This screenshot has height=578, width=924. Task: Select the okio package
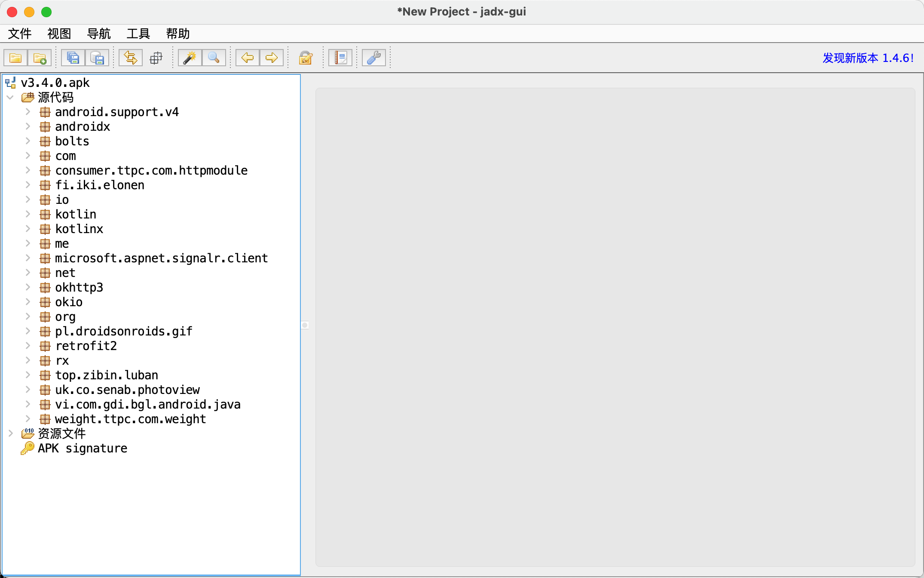click(x=69, y=302)
